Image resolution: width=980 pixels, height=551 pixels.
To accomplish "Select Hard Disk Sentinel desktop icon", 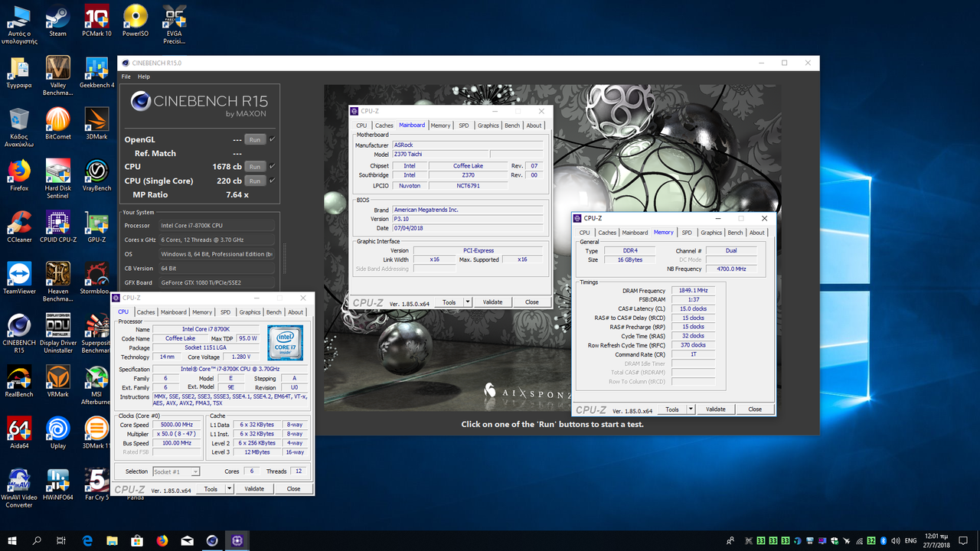I will (x=57, y=178).
